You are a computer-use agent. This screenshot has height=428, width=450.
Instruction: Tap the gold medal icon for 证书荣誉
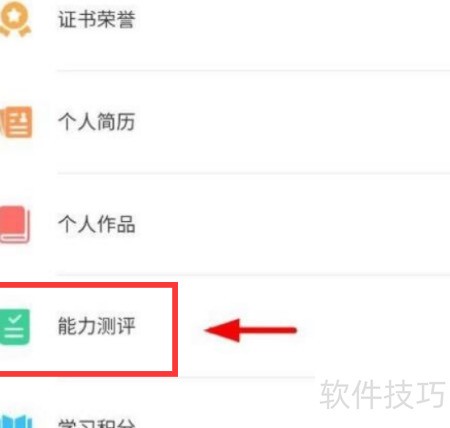[15, 18]
